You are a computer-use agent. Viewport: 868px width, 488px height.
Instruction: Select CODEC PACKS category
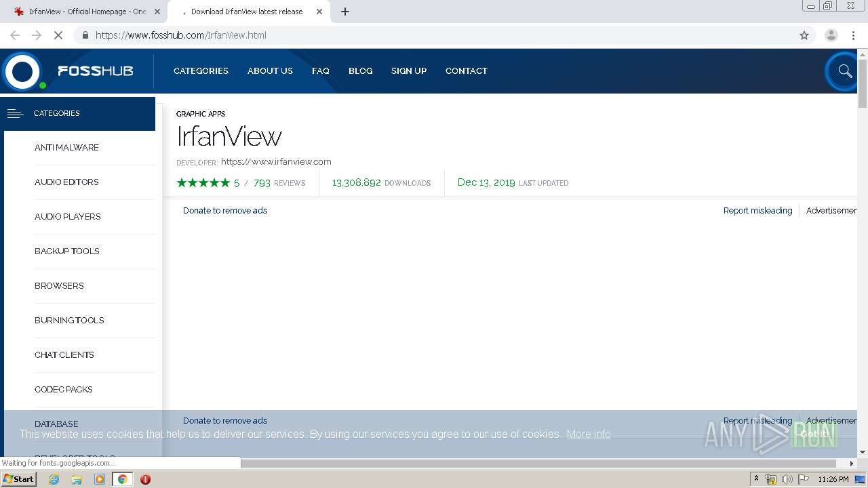[63, 389]
